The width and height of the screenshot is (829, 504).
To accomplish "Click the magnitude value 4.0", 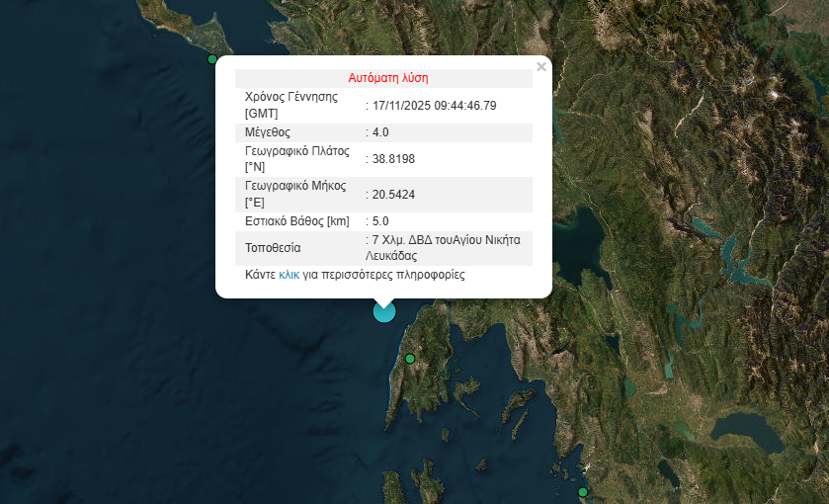I will click(380, 131).
